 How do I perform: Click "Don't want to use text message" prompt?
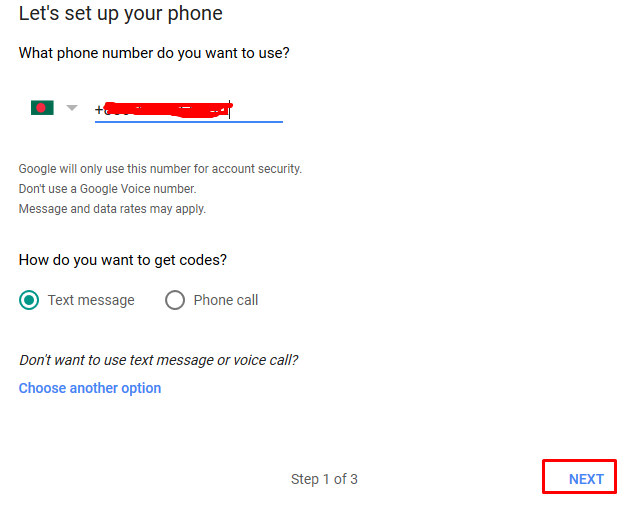click(x=158, y=360)
